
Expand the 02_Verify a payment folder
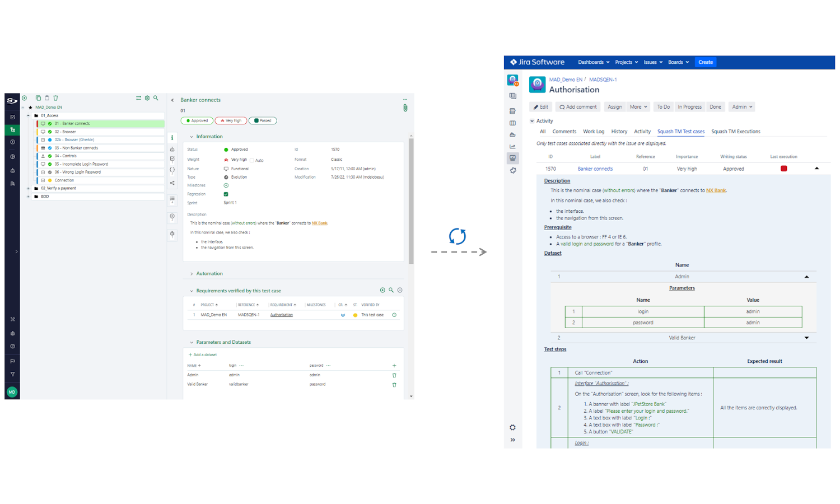[29, 189]
